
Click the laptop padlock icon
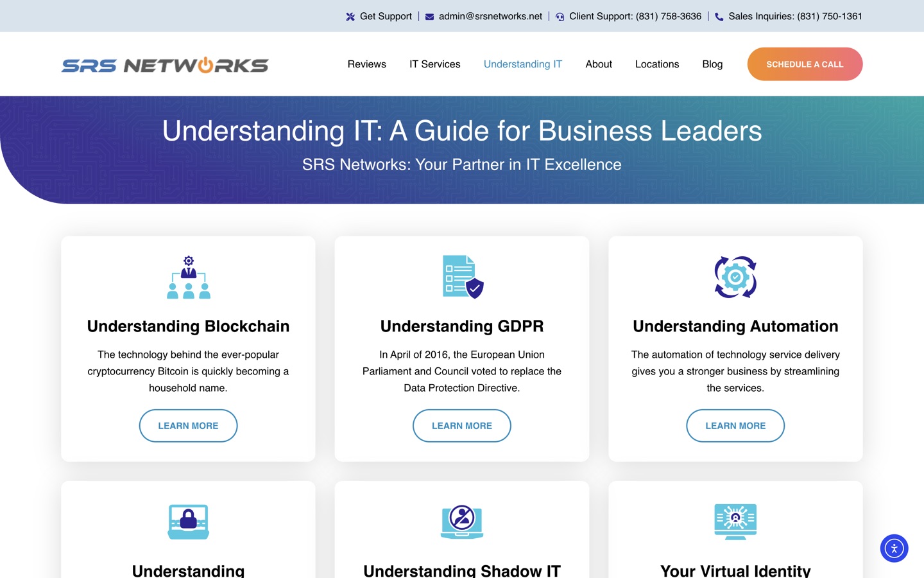tap(188, 521)
